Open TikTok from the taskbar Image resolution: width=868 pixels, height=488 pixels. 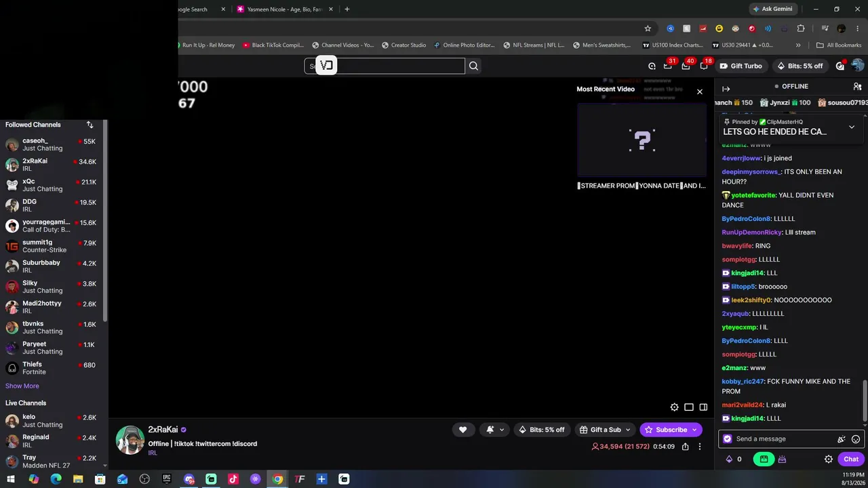(233, 479)
